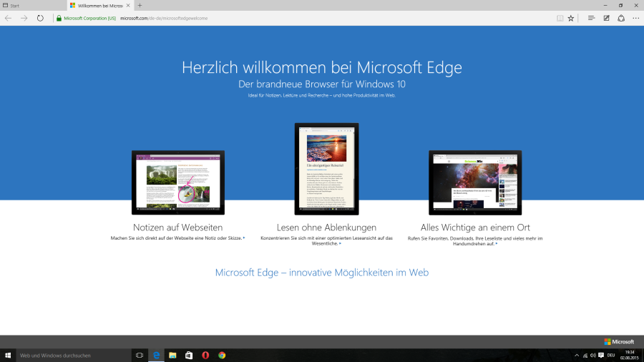644x362 pixels.
Task: Click Microsoft Corporation [US] certificate label
Action: [89, 18]
